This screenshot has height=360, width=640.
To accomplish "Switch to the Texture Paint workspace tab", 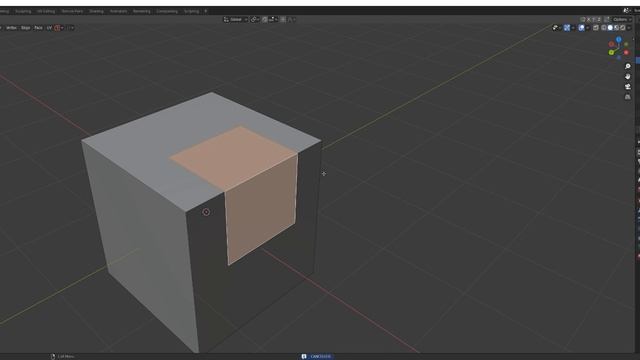I will tap(72, 11).
